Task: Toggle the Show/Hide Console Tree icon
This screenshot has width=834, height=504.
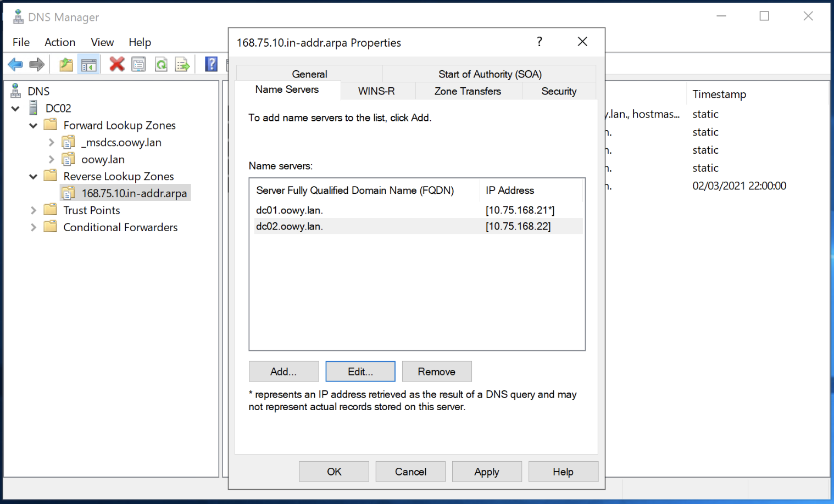Action: click(x=88, y=65)
